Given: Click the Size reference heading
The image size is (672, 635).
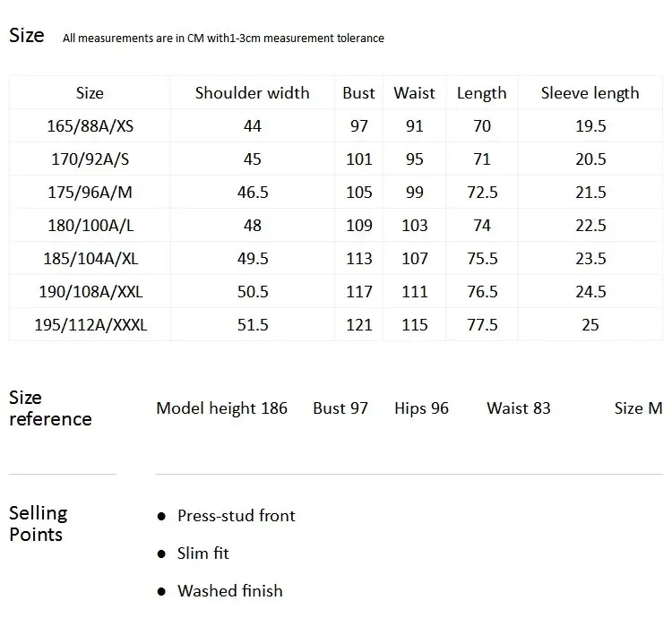Looking at the screenshot, I should click(50, 408).
